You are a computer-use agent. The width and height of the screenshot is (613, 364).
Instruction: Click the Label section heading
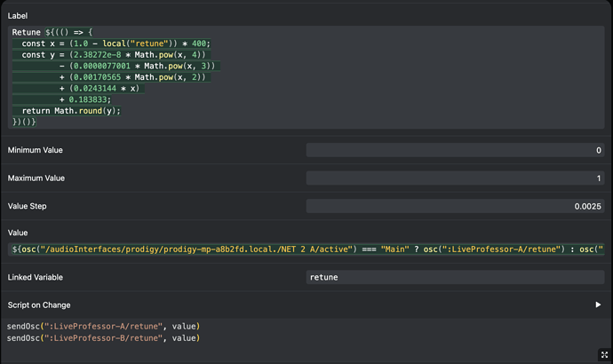click(19, 15)
